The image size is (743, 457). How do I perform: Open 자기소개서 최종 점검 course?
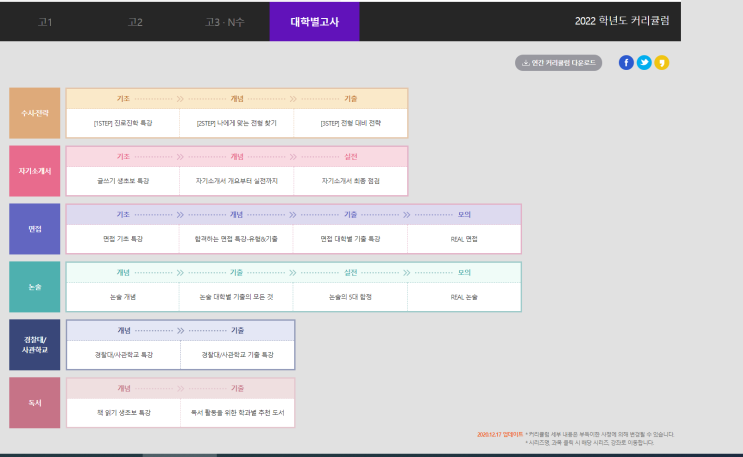tap(351, 181)
